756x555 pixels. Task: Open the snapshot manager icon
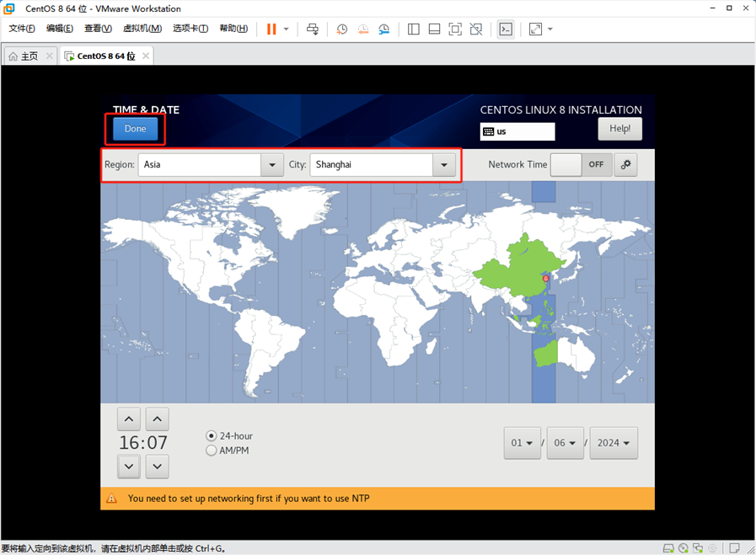(x=383, y=29)
